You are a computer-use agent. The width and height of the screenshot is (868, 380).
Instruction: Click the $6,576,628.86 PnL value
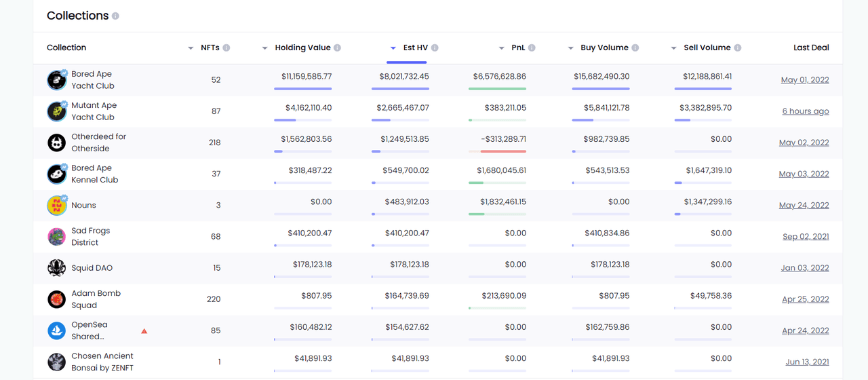coord(500,77)
